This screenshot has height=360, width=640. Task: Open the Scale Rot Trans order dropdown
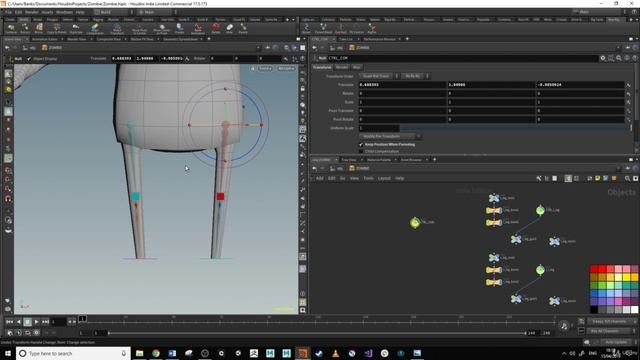click(x=378, y=76)
